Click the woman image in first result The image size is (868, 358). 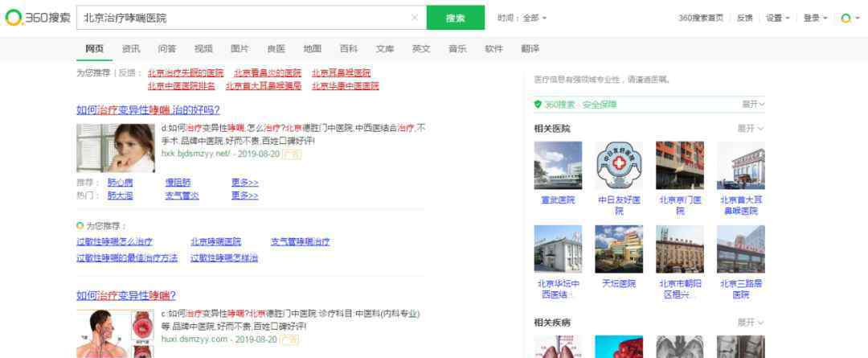[x=116, y=147]
